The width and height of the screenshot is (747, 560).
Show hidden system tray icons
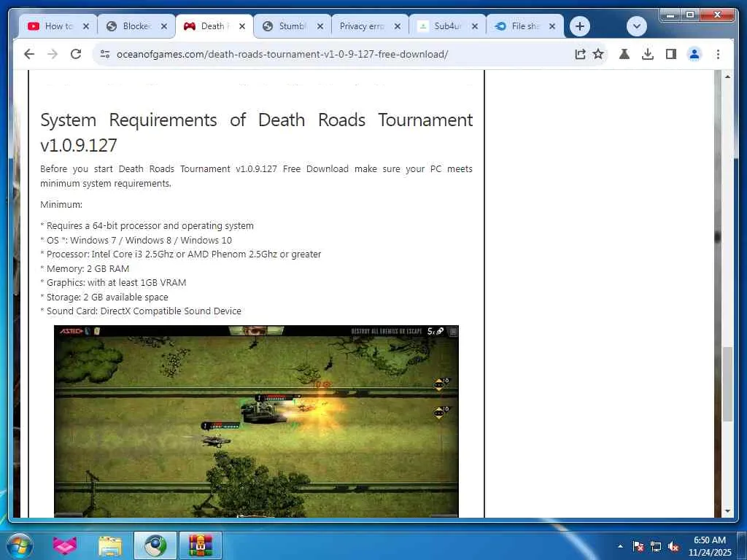point(620,546)
